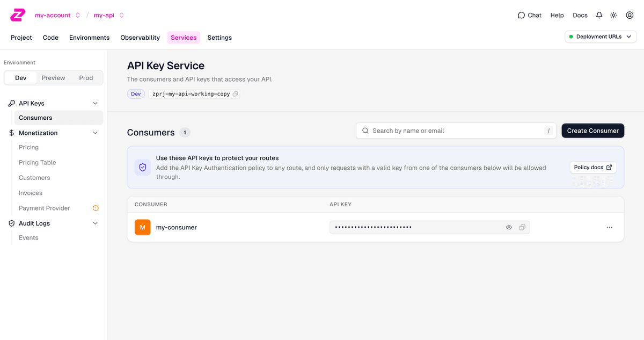Open the user account profile icon
The width and height of the screenshot is (644, 340).
coord(630,15)
